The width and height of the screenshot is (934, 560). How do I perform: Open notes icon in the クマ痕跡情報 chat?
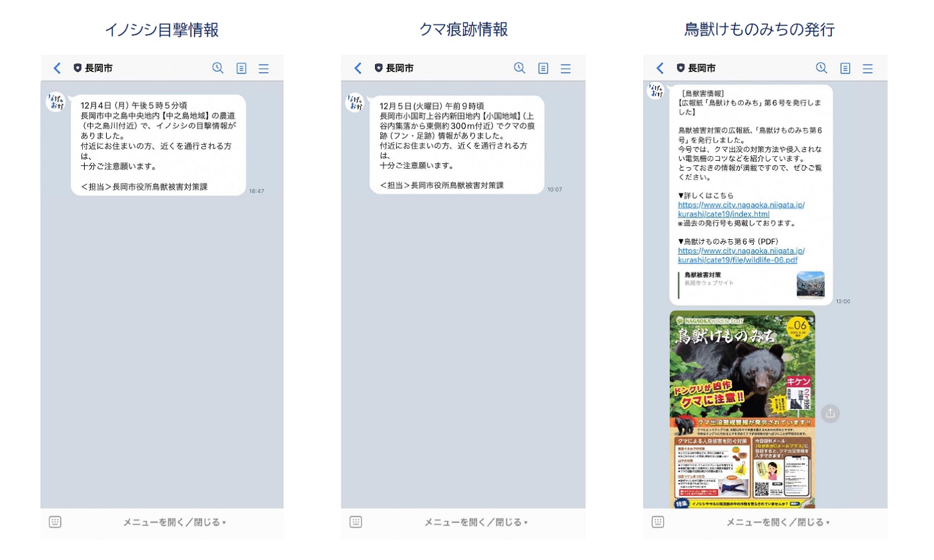[x=544, y=68]
